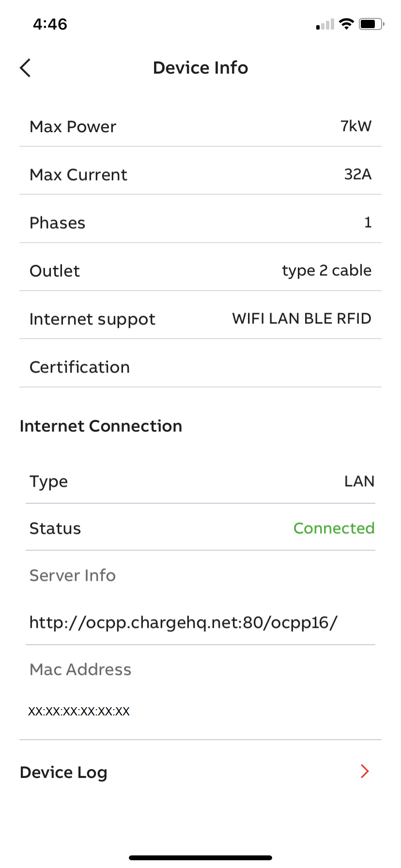Tap the Mac Address value
Screen dimensions: 401x868
pyautogui.click(x=79, y=711)
